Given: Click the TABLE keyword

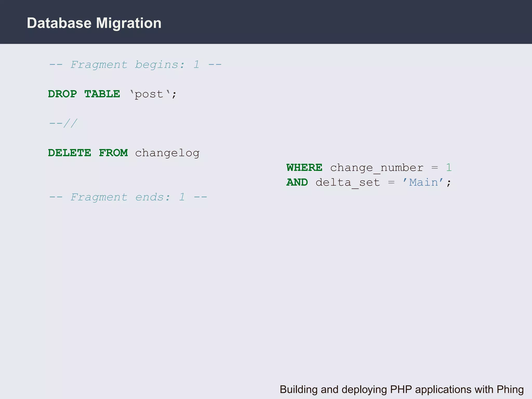Looking at the screenshot, I should (x=102, y=94).
